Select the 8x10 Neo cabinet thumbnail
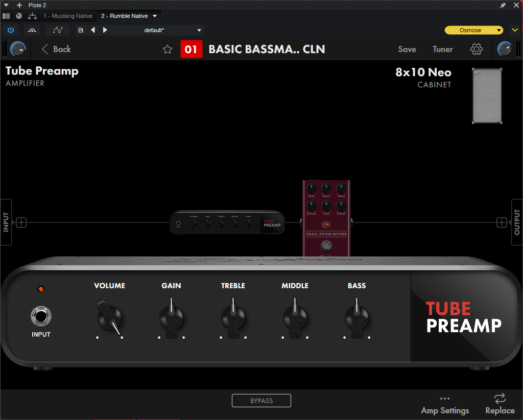Viewport: 523px width, 420px height. [x=487, y=96]
